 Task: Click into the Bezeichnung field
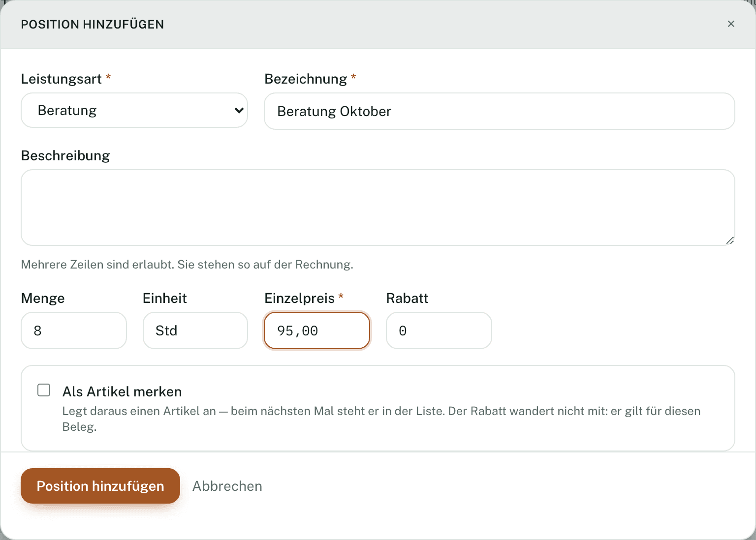click(500, 111)
